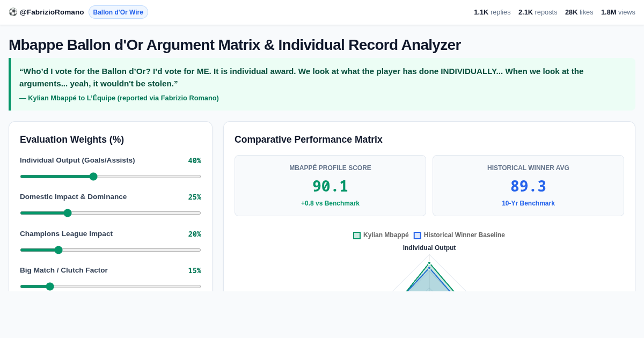Click the 25% weight value

(194, 197)
